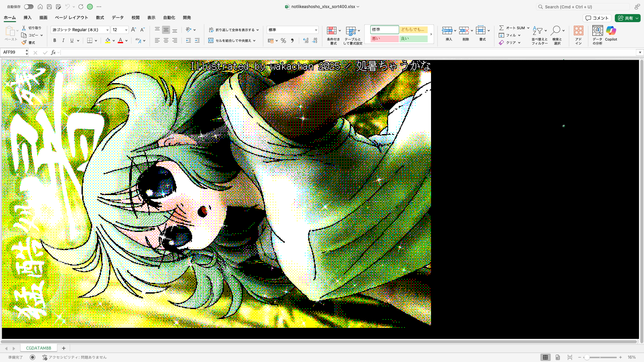
Task: Open the Data (データ) ribbon tab
Action: click(x=118, y=17)
